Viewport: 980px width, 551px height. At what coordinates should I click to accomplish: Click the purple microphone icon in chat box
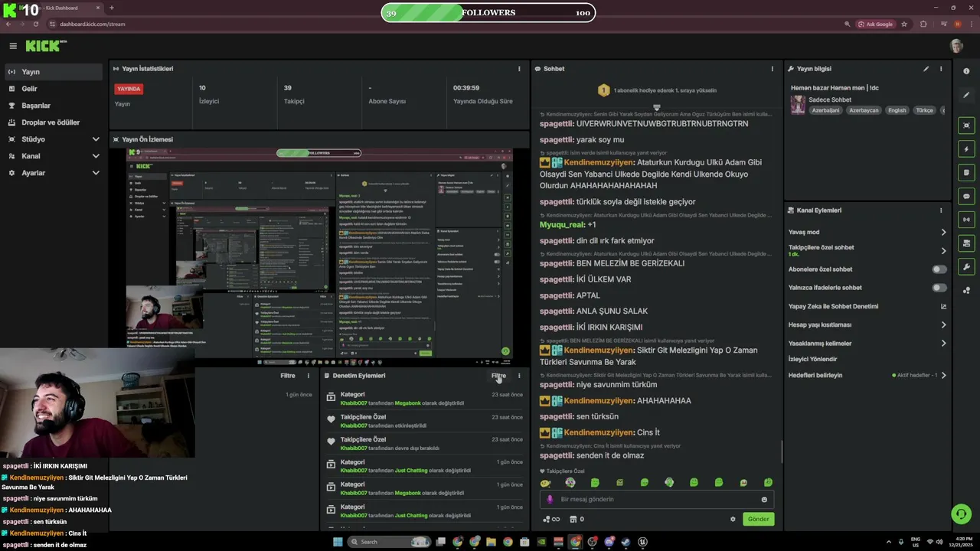click(x=550, y=500)
